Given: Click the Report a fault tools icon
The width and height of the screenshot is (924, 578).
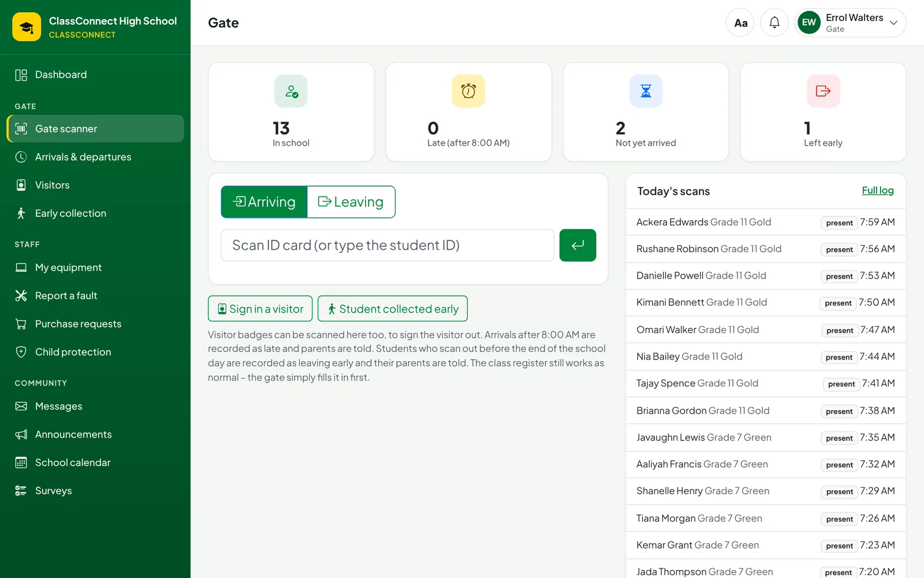Looking at the screenshot, I should pos(21,295).
